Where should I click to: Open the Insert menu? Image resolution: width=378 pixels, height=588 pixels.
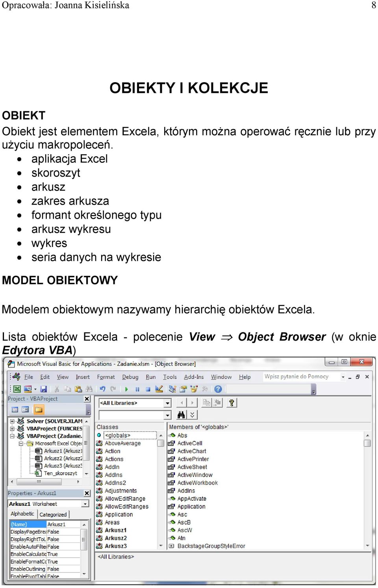click(83, 377)
